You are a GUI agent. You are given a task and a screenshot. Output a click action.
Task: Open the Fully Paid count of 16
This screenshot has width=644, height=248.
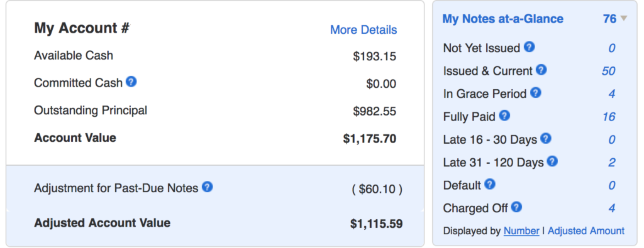tap(609, 117)
